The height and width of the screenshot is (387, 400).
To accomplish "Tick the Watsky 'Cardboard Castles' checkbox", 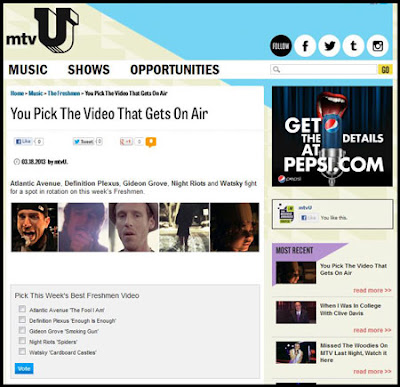I will [x=22, y=351].
